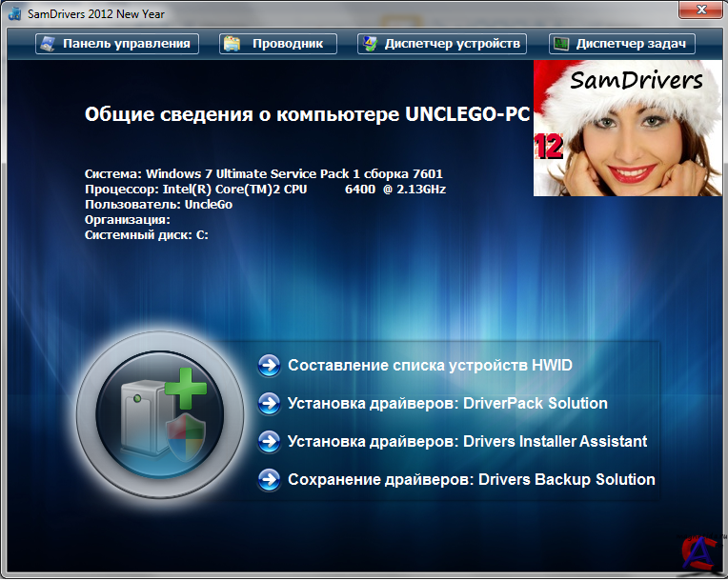728x581 pixels.
Task: Click the Task Manager monitor icon
Action: (562, 44)
